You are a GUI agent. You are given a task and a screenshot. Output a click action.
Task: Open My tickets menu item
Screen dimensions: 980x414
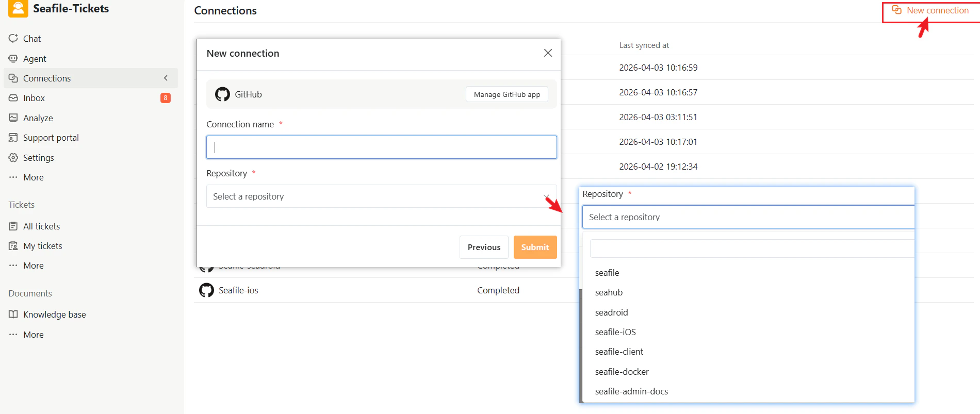coord(43,245)
